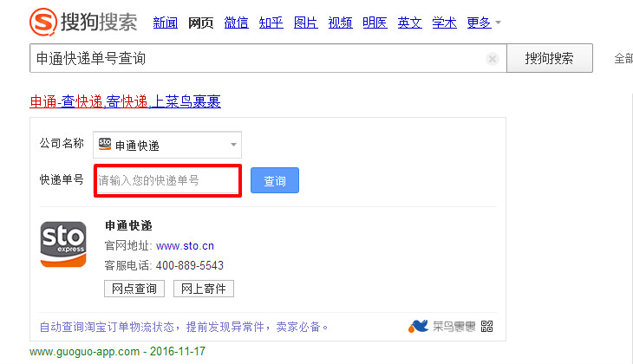Click the Cainiao bird logo
Image resolution: width=633 pixels, height=364 pixels.
[x=418, y=326]
